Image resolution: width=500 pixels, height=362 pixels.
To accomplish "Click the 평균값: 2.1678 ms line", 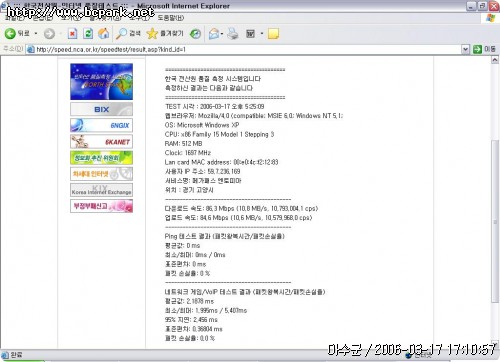I will [x=189, y=301].
